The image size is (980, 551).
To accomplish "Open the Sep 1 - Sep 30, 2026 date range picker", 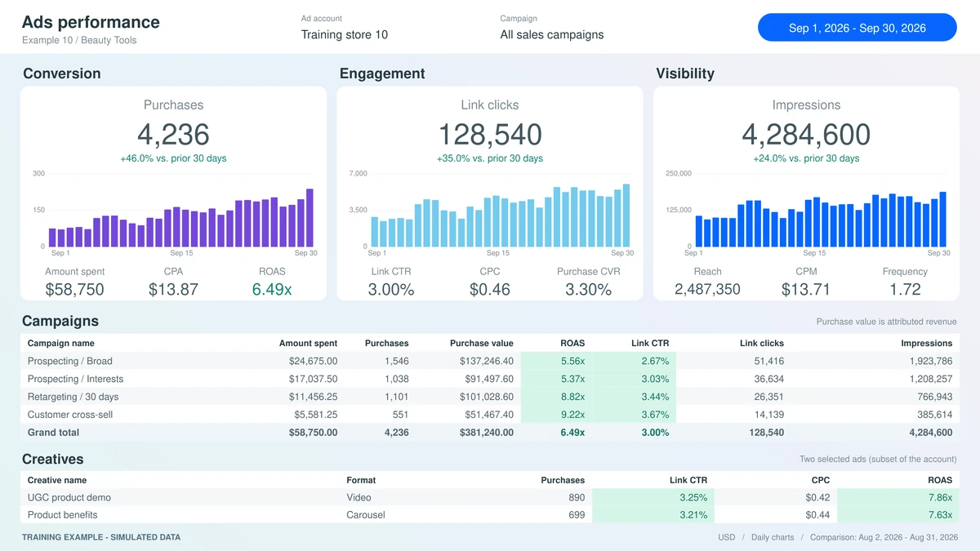I will 857,28.
